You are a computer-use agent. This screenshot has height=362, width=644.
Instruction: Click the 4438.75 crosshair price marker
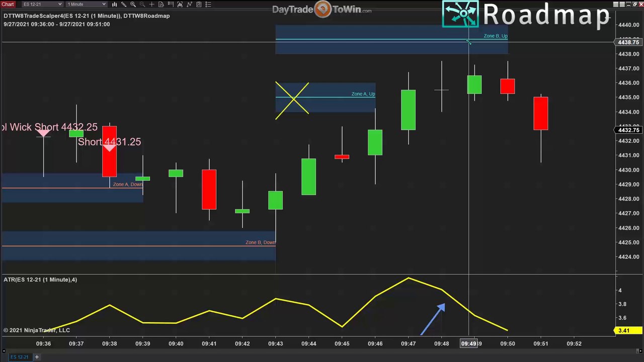(x=629, y=42)
